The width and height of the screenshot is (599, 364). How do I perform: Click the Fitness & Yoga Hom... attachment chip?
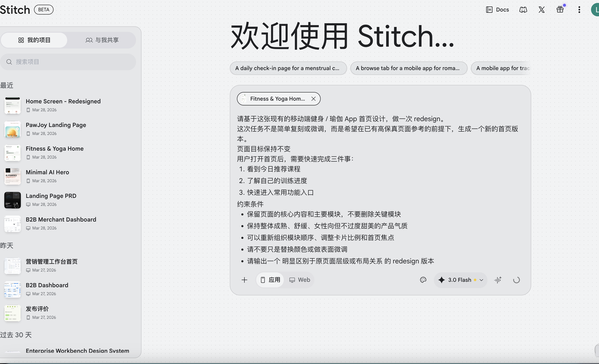tap(278, 99)
